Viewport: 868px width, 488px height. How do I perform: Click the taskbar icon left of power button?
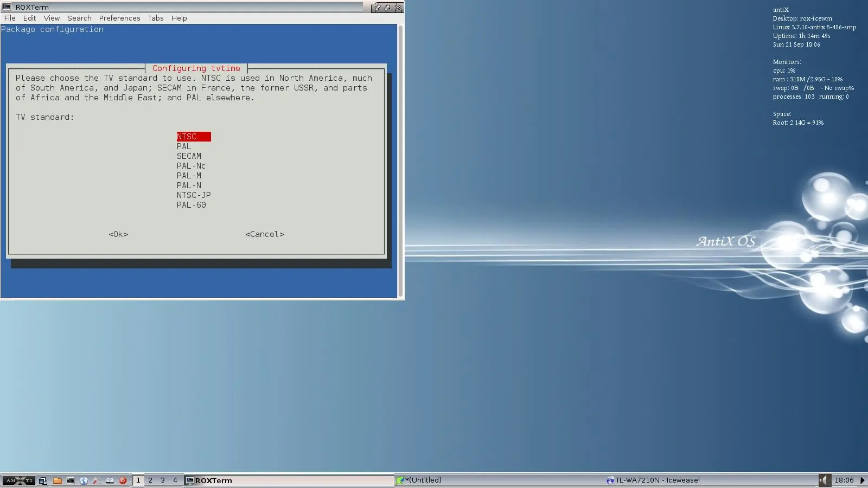(x=110, y=480)
